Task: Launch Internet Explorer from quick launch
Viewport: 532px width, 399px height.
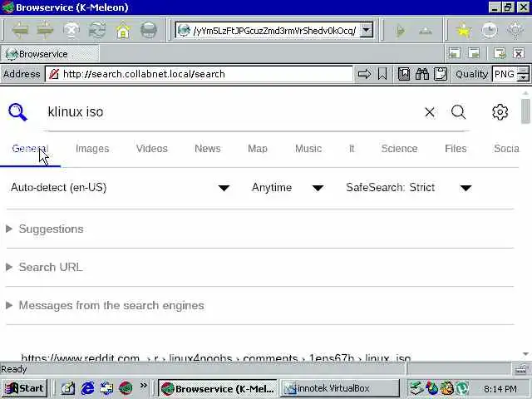Action: [x=87, y=388]
